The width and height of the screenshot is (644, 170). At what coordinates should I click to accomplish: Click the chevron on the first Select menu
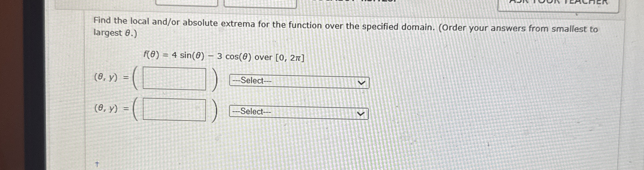click(x=362, y=82)
